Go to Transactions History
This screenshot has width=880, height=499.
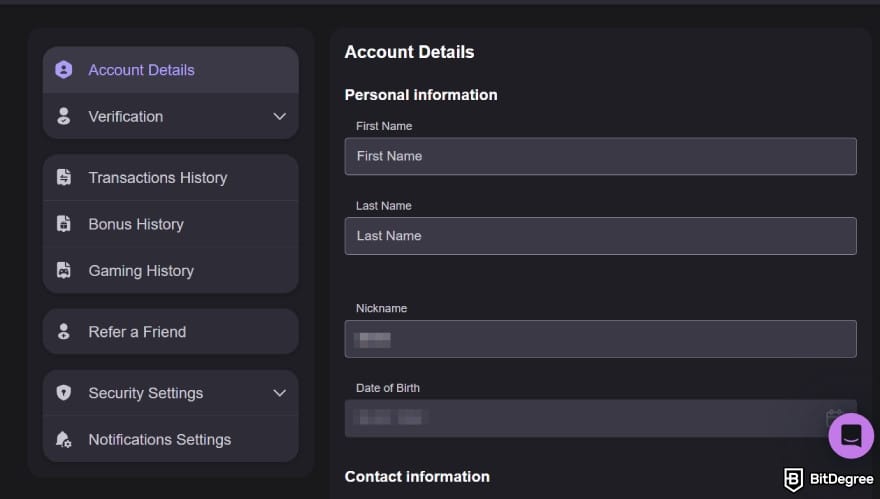(171, 177)
